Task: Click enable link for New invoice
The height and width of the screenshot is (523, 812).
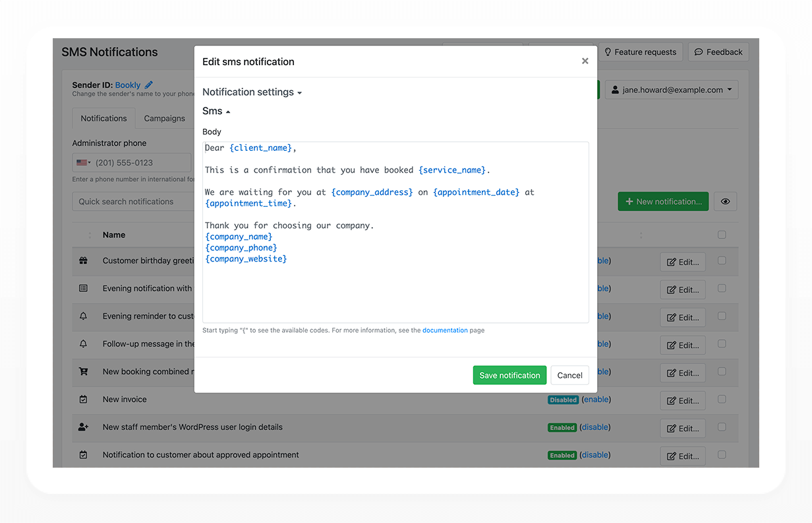Action: 596,399
